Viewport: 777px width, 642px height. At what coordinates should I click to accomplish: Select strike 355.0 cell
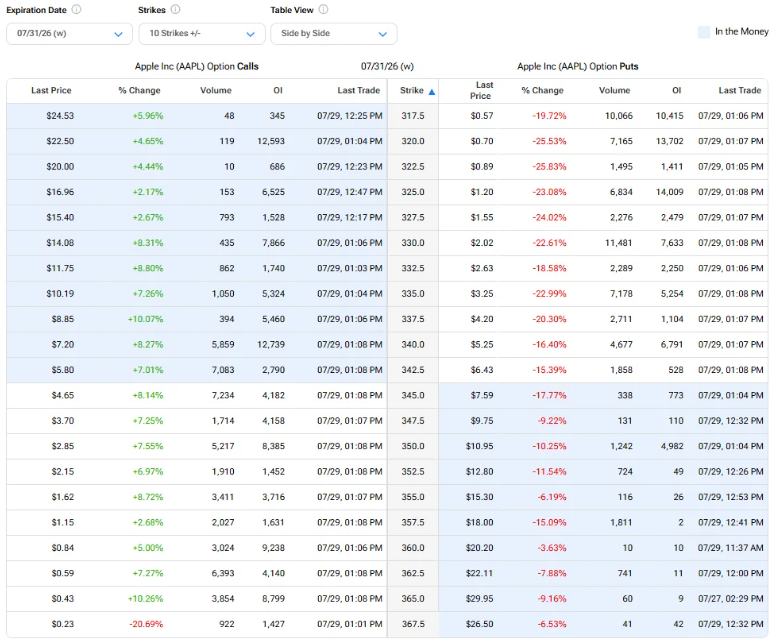coord(413,497)
